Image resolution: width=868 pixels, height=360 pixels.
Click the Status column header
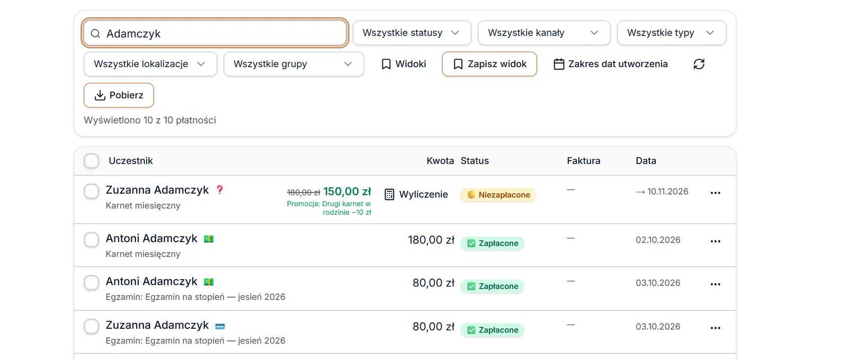(x=475, y=161)
